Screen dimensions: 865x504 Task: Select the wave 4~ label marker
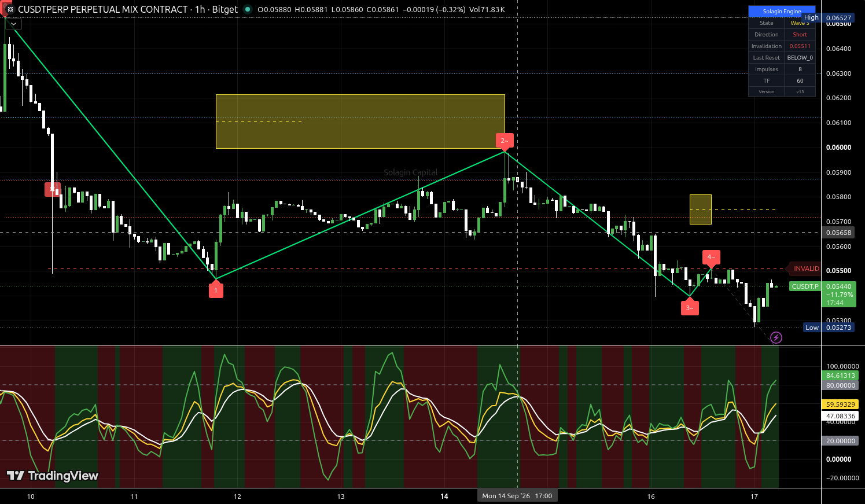[711, 257]
